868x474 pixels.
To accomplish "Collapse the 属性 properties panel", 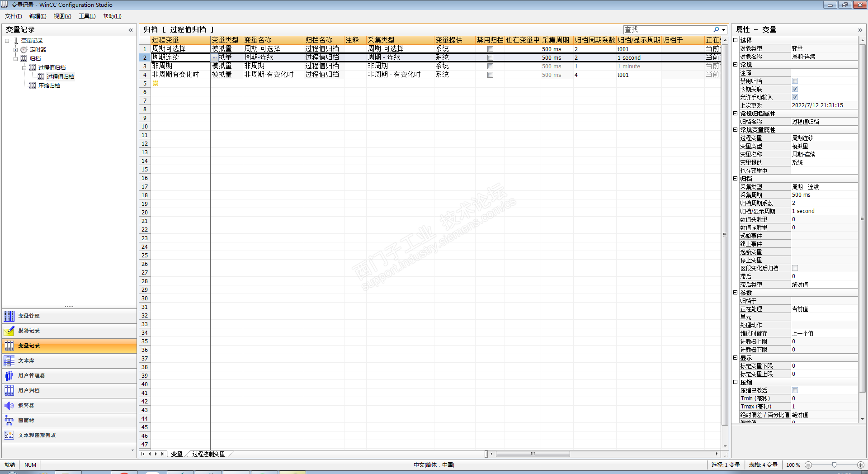I will point(860,30).
